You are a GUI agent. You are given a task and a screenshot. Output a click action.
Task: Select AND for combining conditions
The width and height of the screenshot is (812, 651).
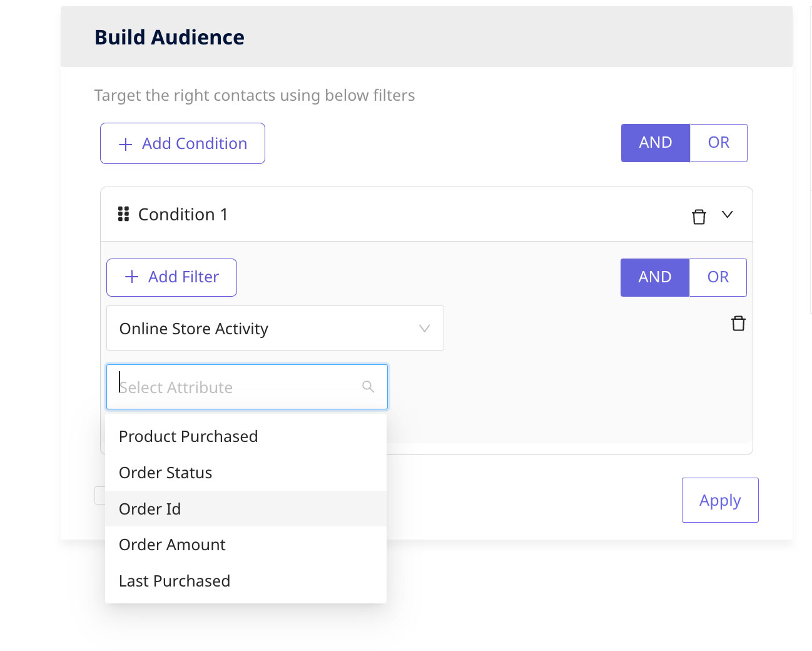click(656, 143)
